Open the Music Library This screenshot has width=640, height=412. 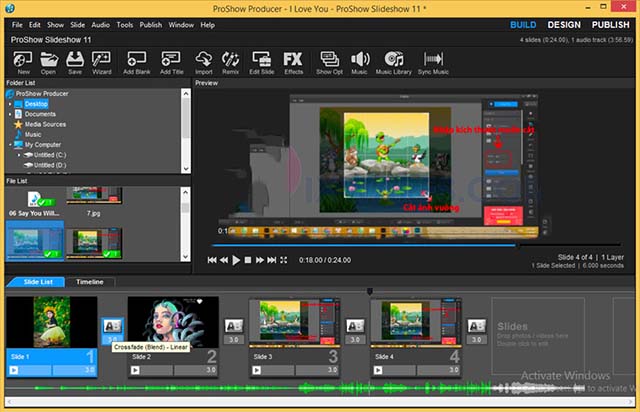tap(393, 63)
